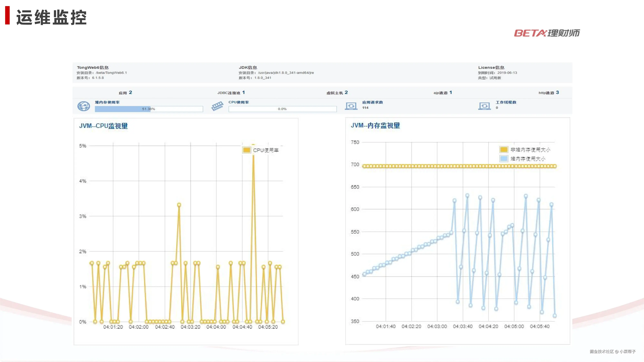This screenshot has width=644, height=362.
Task: Open the ajp通道 1 count link
Action: [450, 93]
